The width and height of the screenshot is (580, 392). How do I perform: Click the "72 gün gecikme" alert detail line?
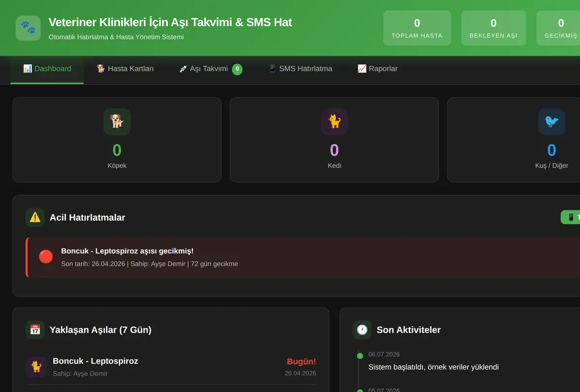click(x=149, y=264)
